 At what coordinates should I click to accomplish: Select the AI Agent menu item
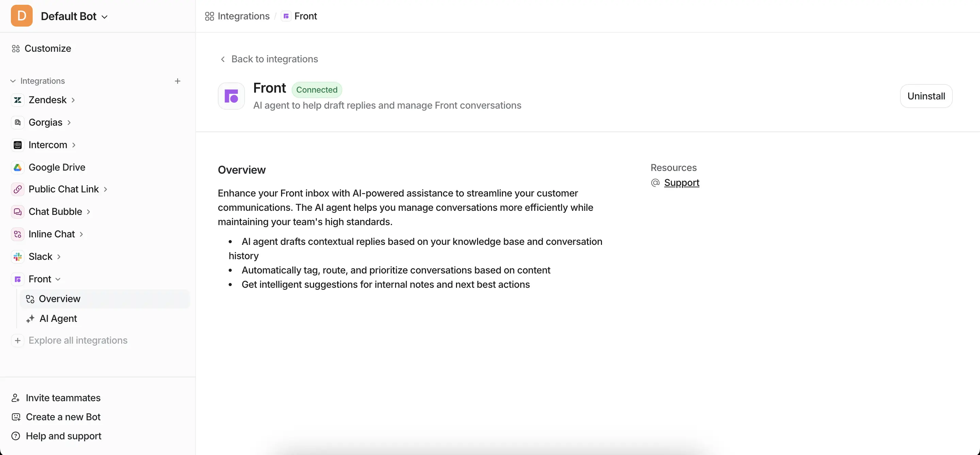point(58,318)
